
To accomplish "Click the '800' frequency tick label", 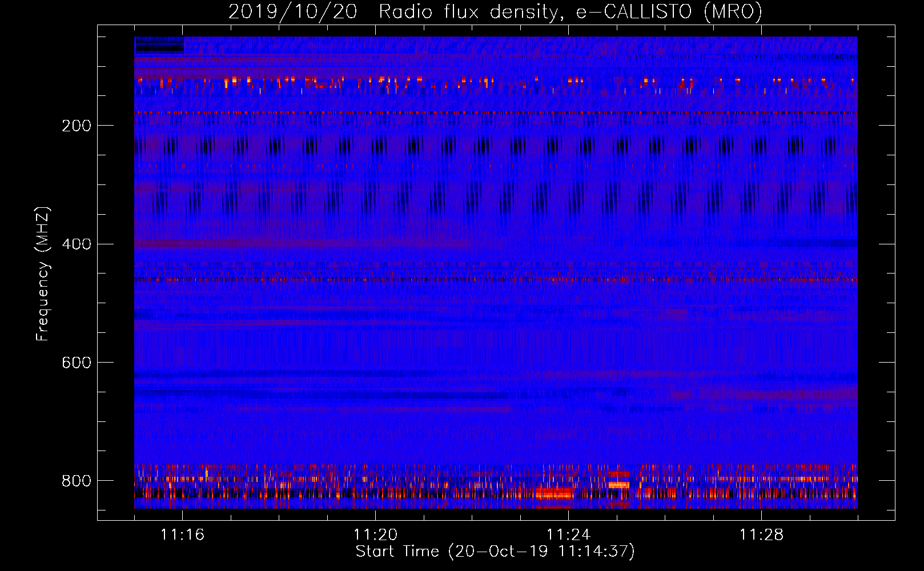I will 77,481.
